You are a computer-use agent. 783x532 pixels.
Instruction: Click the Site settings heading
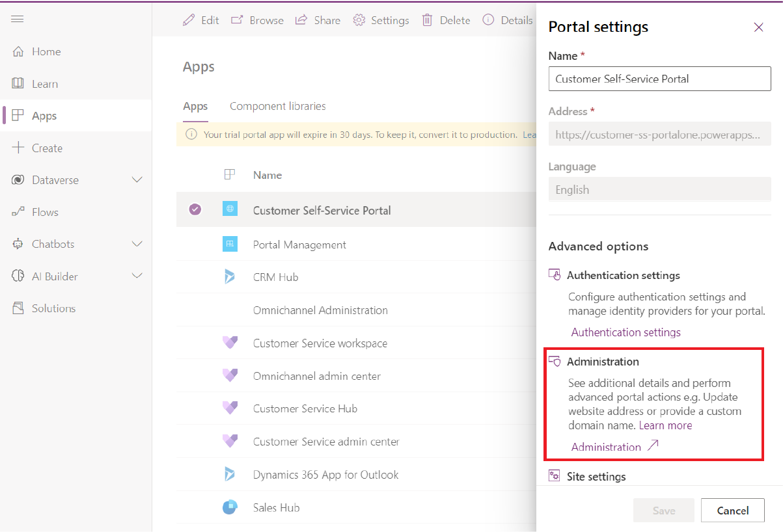point(596,477)
